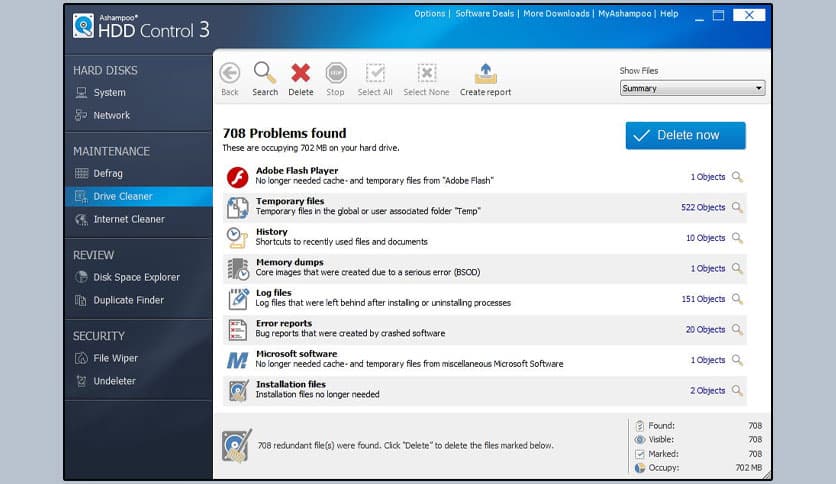Click the Adobe Flash Player icon
The width and height of the screenshot is (836, 484).
point(237,177)
